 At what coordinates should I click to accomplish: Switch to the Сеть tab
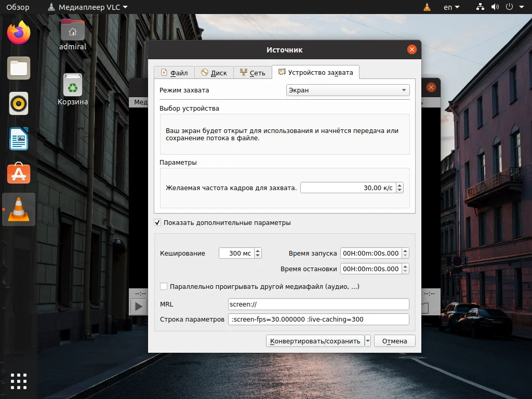[x=252, y=73]
